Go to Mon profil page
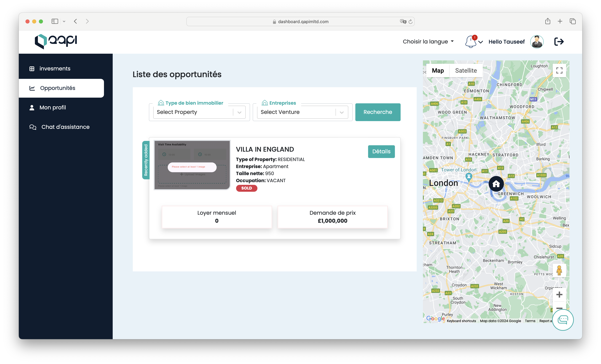Image resolution: width=601 pixels, height=364 pixels. click(x=52, y=108)
